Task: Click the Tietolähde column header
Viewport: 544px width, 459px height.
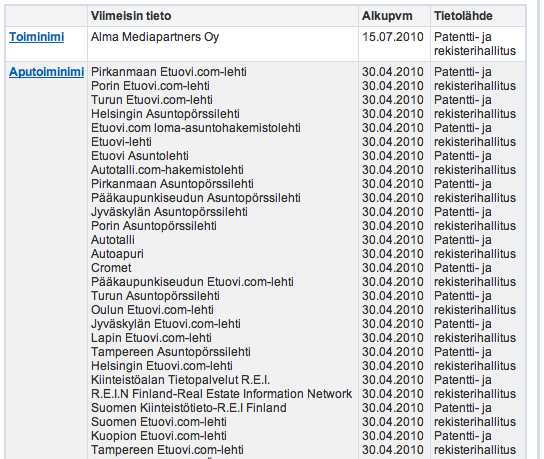Action: 463,16
